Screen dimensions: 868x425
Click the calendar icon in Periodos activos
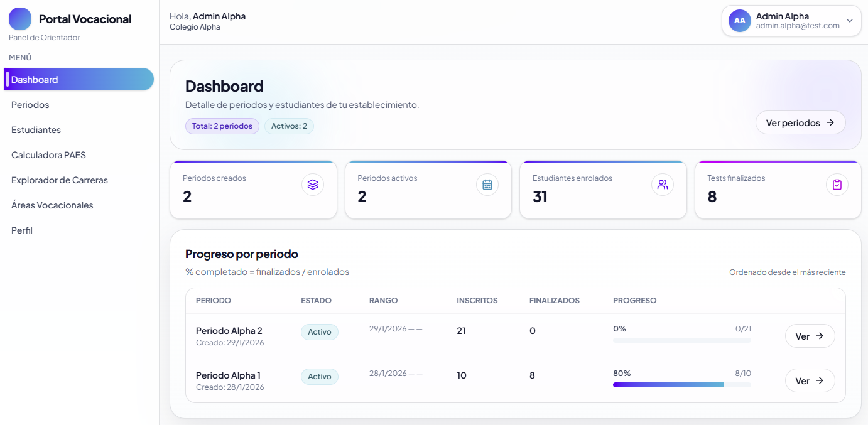point(487,185)
